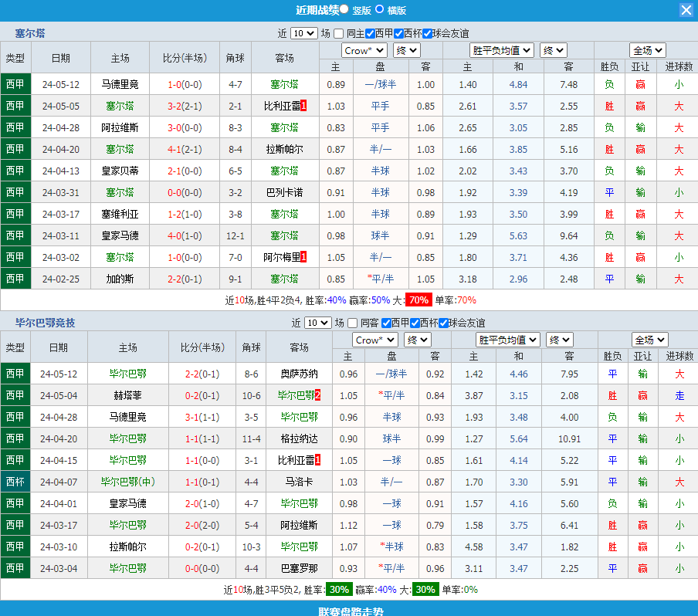Click the 赢 handicap result in 马德里竞 vs 塞尔塔 row
This screenshot has height=616, width=698.
[641, 84]
